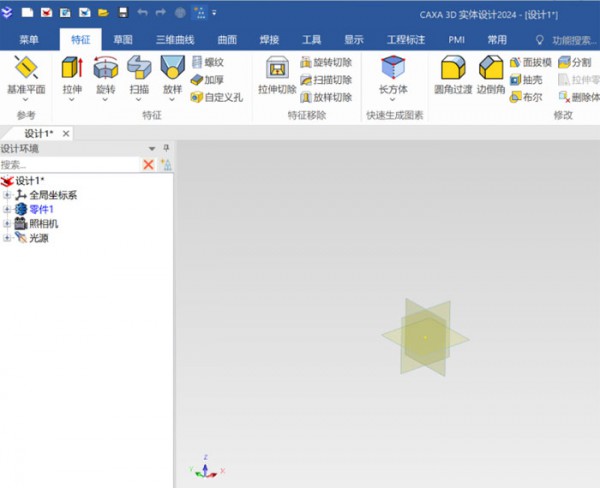The height and width of the screenshot is (488, 600).
Task: Select the 边倒角 chamfer tool
Action: [x=491, y=75]
